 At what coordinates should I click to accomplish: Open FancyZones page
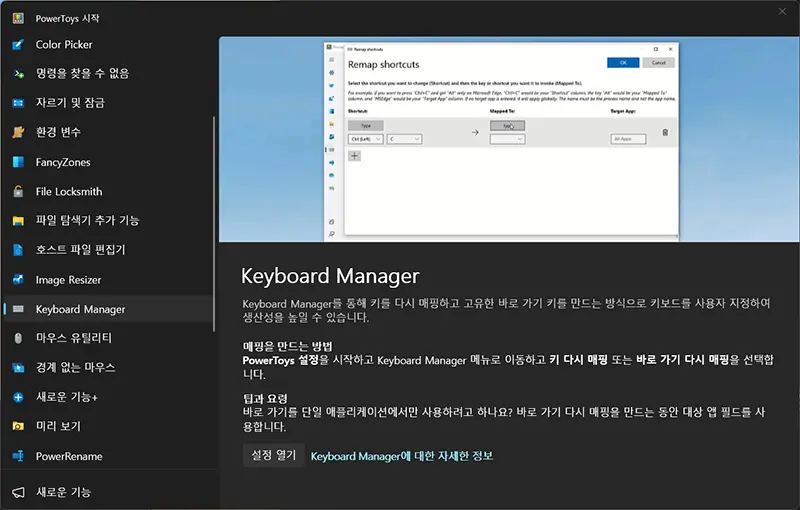click(108, 162)
